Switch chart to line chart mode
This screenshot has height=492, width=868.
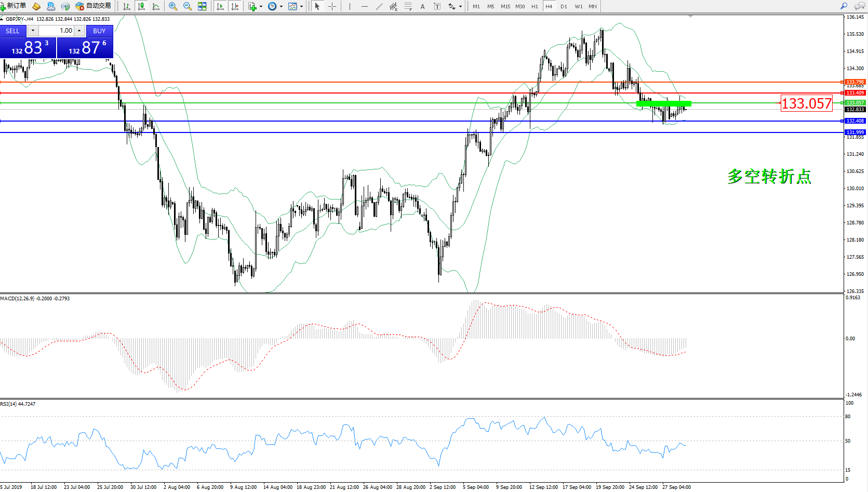[156, 6]
